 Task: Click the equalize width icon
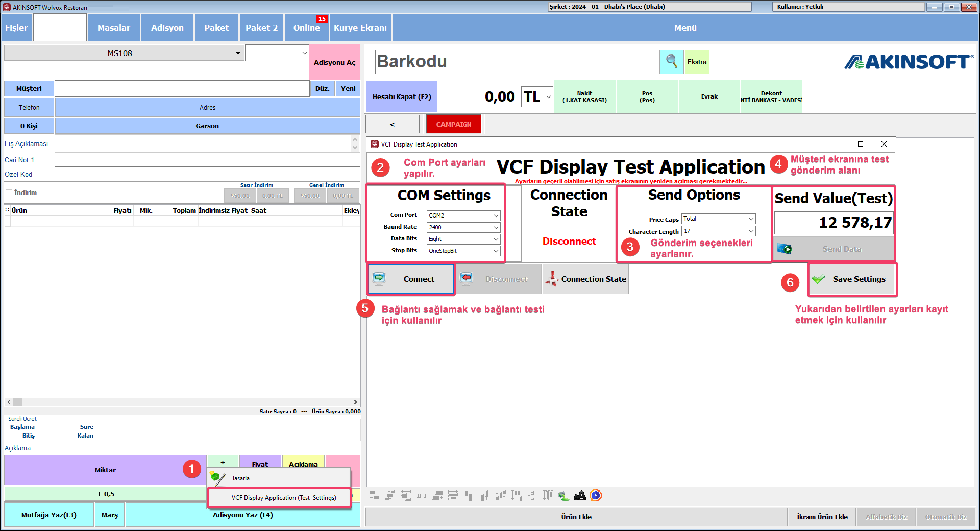(x=406, y=495)
